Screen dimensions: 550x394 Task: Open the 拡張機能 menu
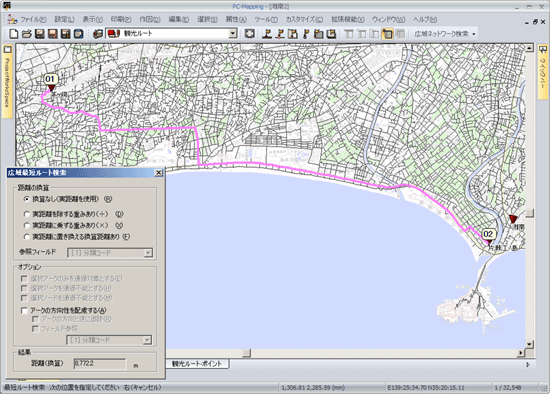[348, 19]
